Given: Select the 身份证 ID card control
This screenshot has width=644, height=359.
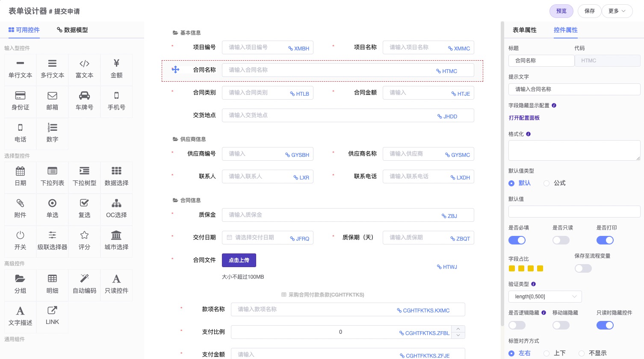Looking at the screenshot, I should [20, 101].
